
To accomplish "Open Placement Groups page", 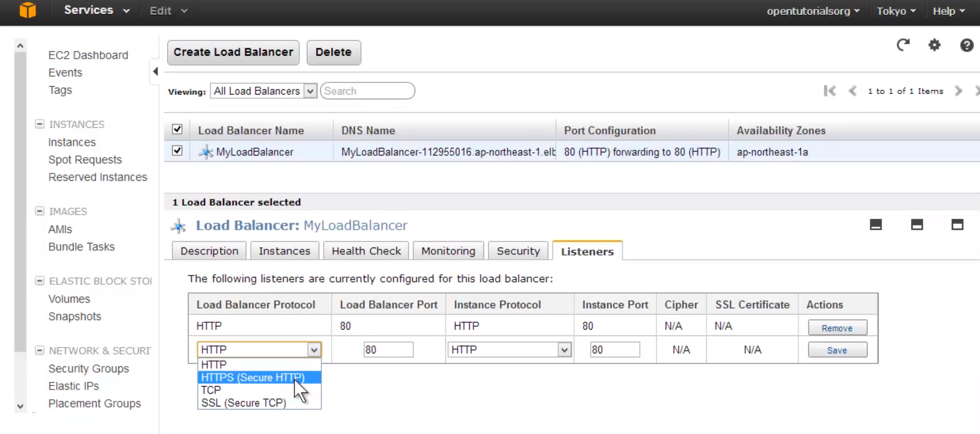I will (95, 403).
